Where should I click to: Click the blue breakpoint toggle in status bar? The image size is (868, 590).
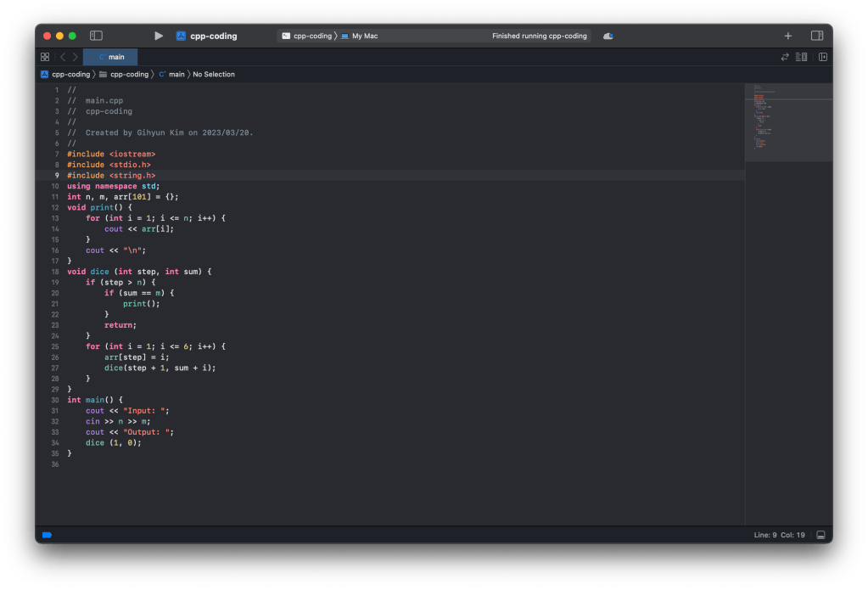point(47,535)
